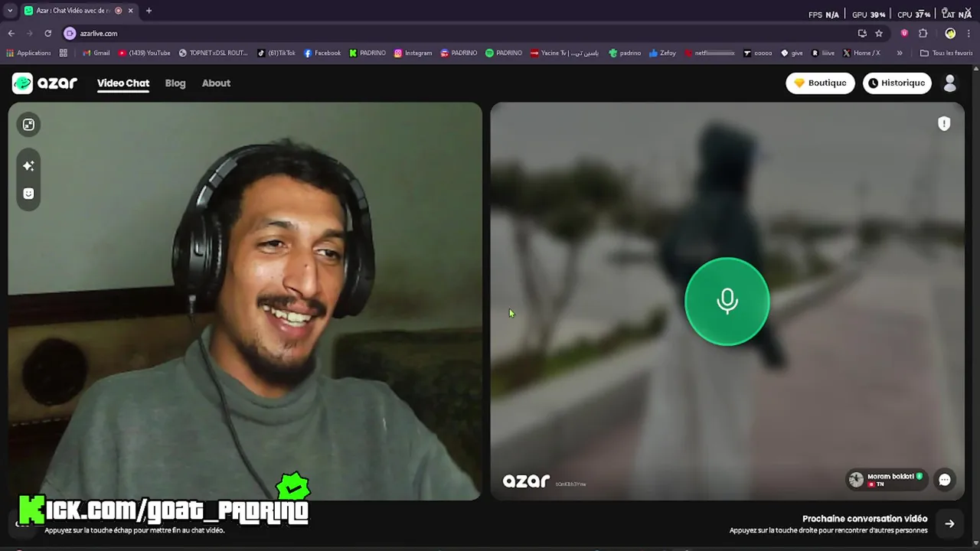Click the azarlive.com address bar
Screen dimensions: 980x551
click(x=459, y=34)
